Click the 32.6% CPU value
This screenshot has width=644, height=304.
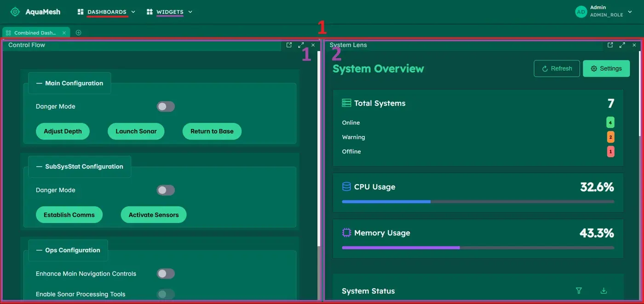tap(597, 187)
